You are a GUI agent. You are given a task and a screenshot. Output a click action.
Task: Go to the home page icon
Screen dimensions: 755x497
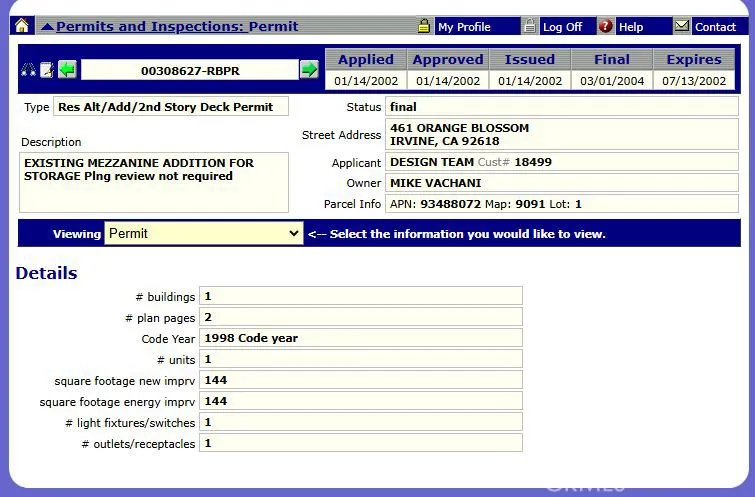pos(22,26)
